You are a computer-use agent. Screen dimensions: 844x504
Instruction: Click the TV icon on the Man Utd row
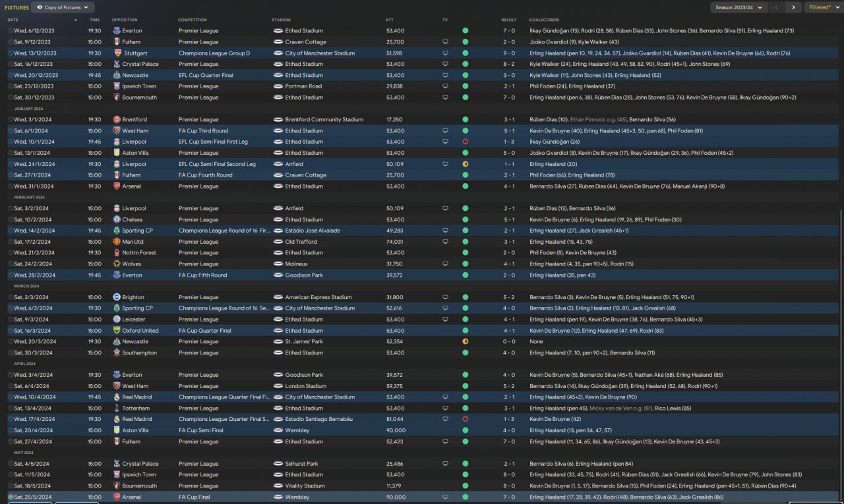pyautogui.click(x=445, y=242)
